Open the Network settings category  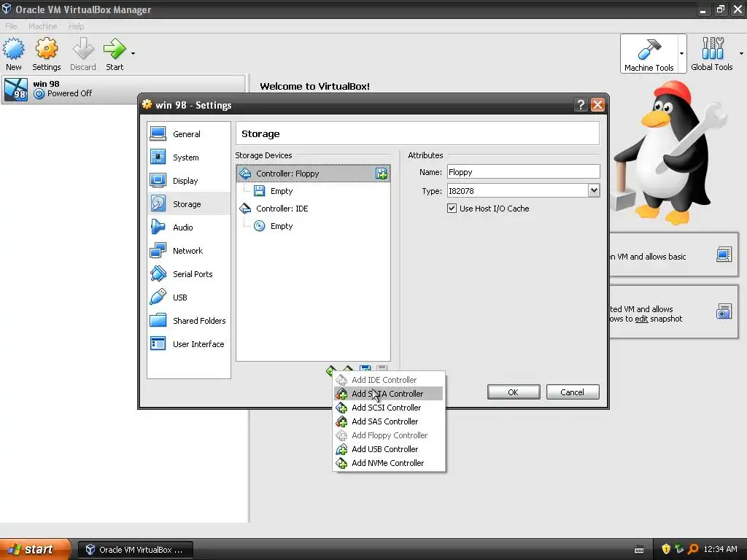189,251
